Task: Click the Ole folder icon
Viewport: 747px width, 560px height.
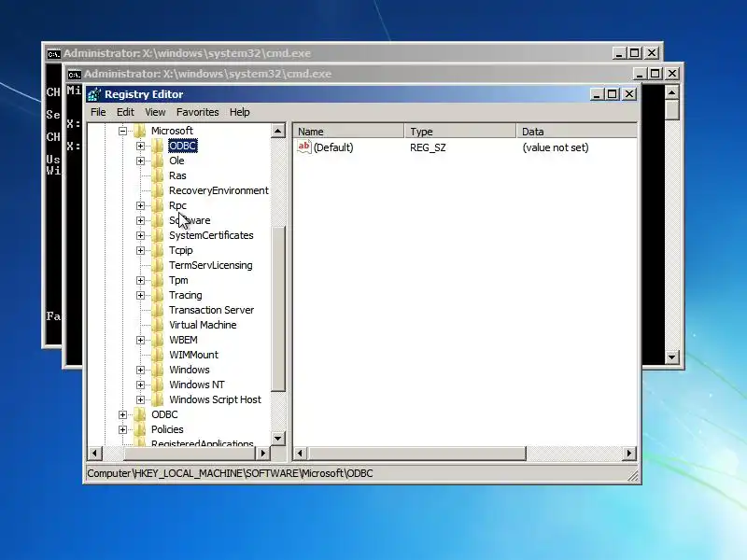Action: (158, 161)
